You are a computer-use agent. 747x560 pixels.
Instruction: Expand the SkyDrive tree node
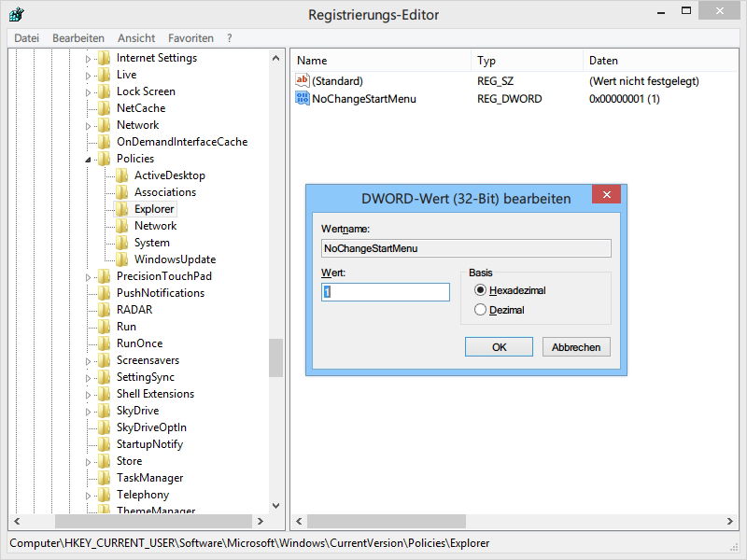tap(88, 412)
